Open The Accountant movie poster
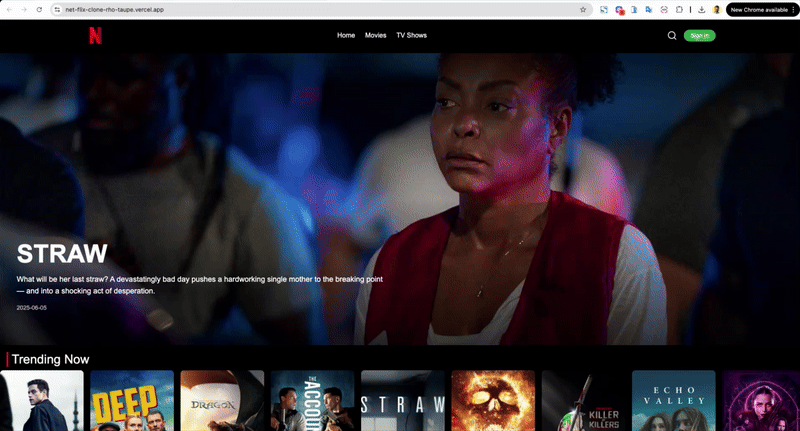 click(313, 401)
